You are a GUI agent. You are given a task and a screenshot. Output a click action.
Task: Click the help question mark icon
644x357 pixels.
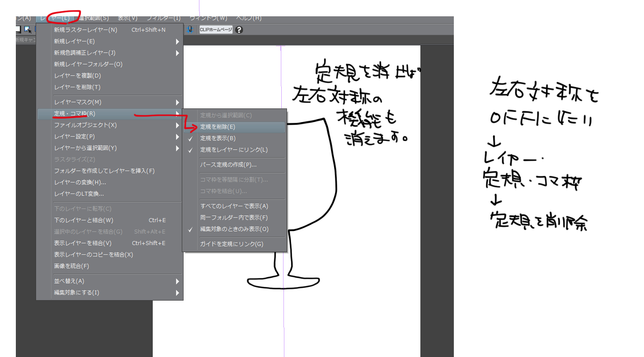239,30
